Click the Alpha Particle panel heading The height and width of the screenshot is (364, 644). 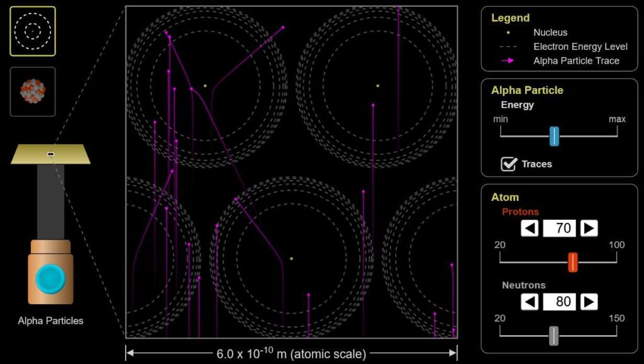(x=527, y=90)
